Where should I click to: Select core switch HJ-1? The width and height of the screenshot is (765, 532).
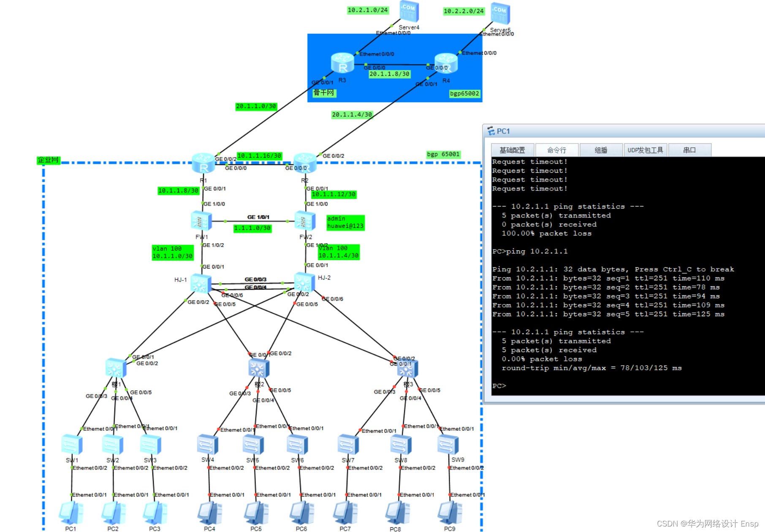coord(201,283)
